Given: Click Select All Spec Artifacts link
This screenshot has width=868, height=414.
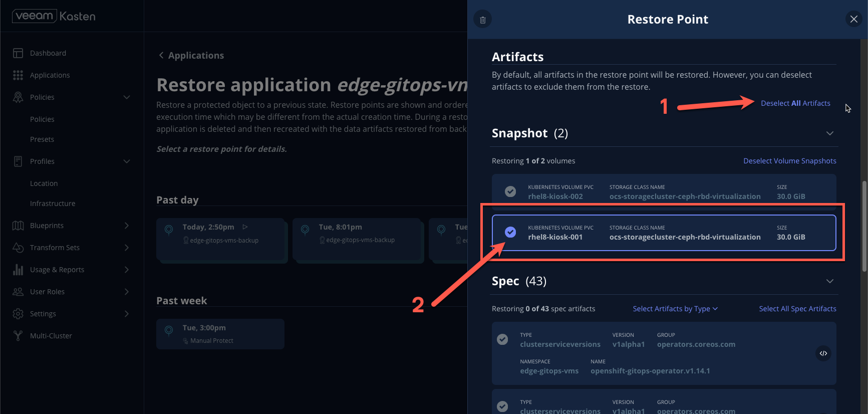Looking at the screenshot, I should pos(797,309).
